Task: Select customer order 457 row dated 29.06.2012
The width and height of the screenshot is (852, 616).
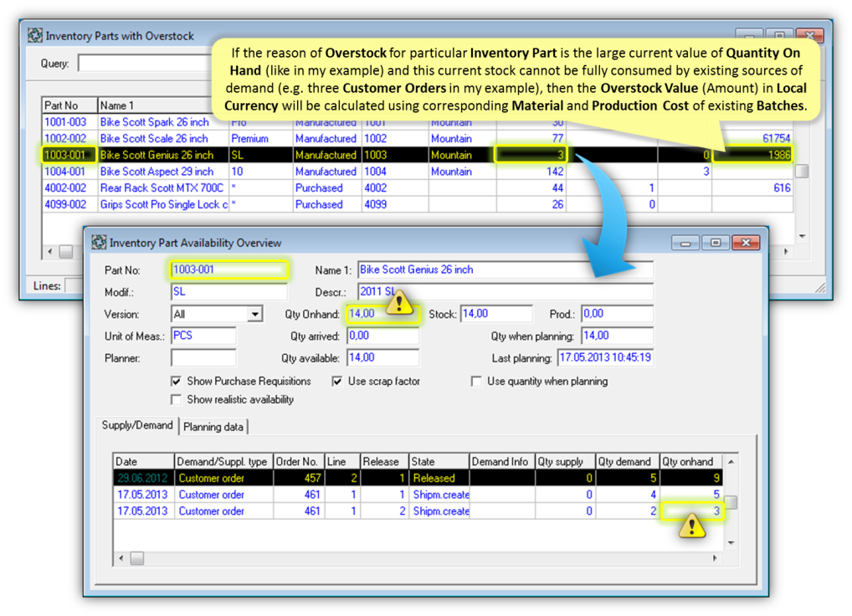Action: click(x=418, y=478)
